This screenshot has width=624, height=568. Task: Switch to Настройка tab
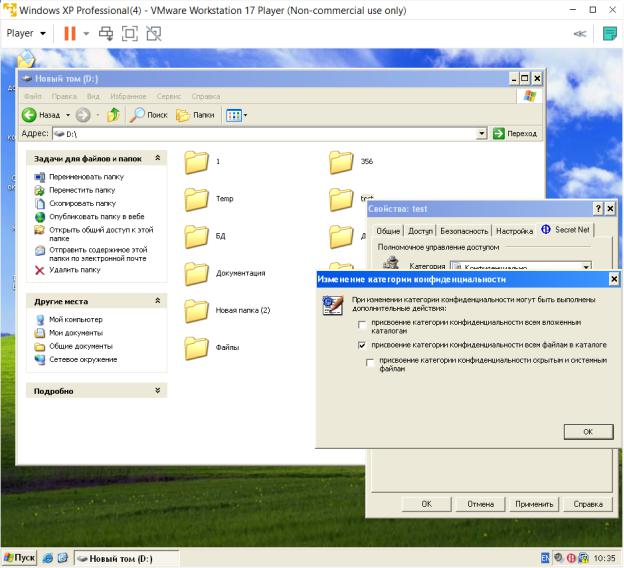point(514,231)
